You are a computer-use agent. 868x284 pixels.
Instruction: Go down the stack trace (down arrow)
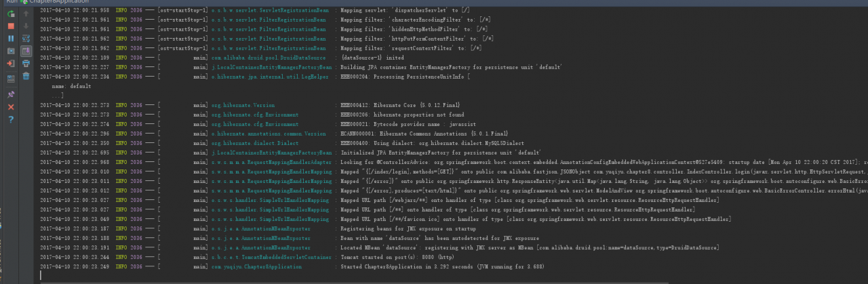(x=26, y=26)
